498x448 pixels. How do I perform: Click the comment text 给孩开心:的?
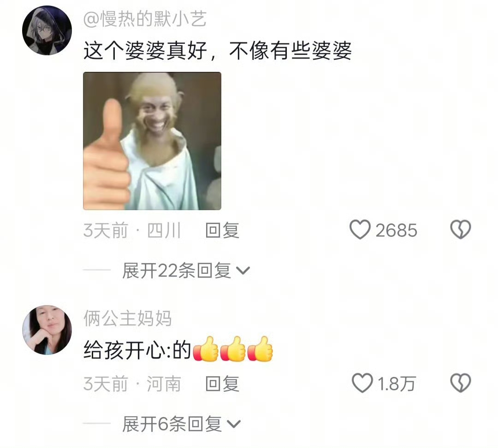[137, 350]
